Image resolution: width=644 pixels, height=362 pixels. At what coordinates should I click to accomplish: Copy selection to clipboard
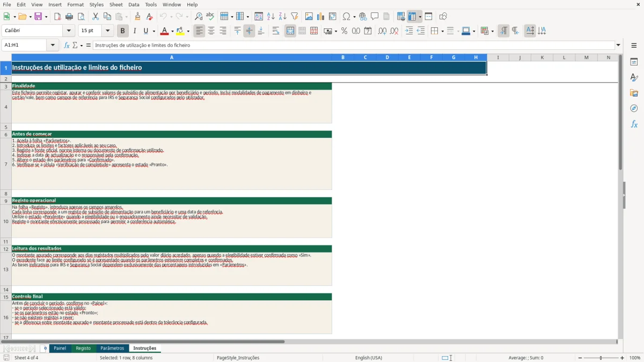click(107, 17)
